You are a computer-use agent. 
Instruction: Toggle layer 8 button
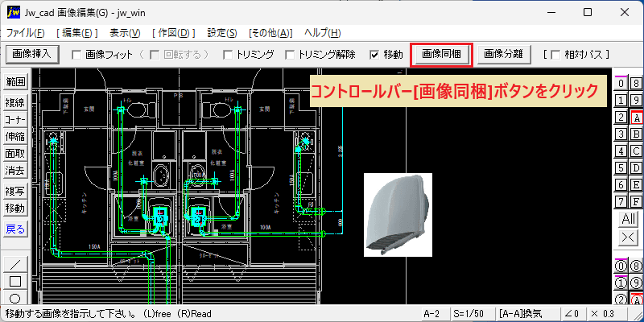point(636,84)
